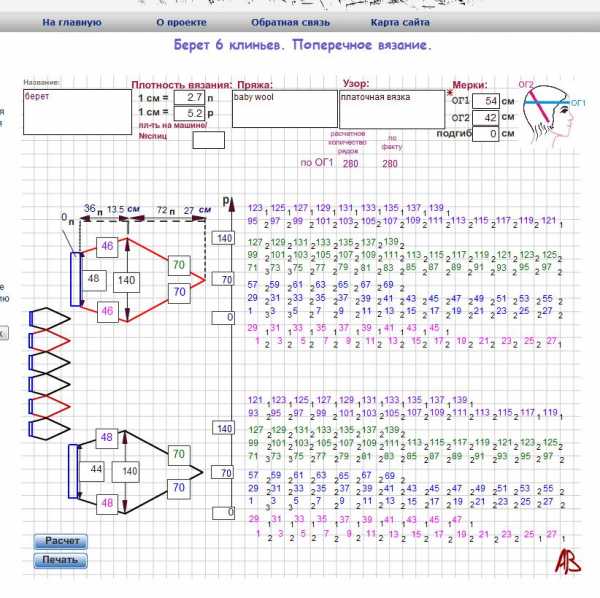Focus the rows per cm field 5.2
Viewport: 600px width, 598px height.
coord(188,113)
